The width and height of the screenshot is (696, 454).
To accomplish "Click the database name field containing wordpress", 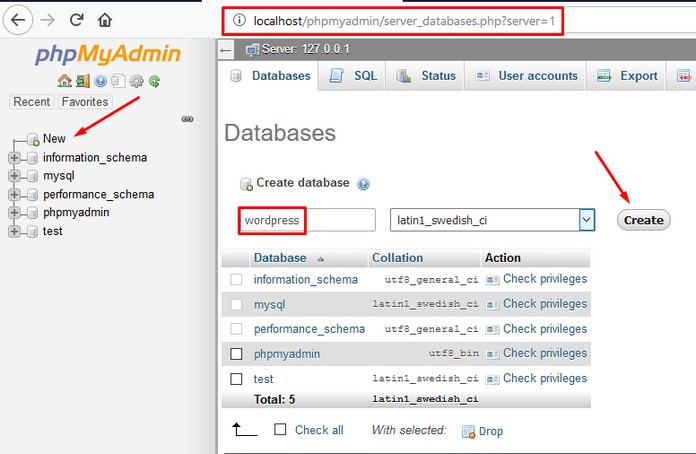I will (307, 220).
